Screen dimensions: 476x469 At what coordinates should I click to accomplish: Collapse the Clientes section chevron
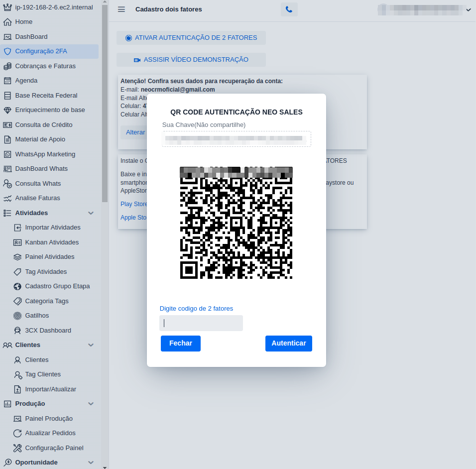[x=91, y=345]
